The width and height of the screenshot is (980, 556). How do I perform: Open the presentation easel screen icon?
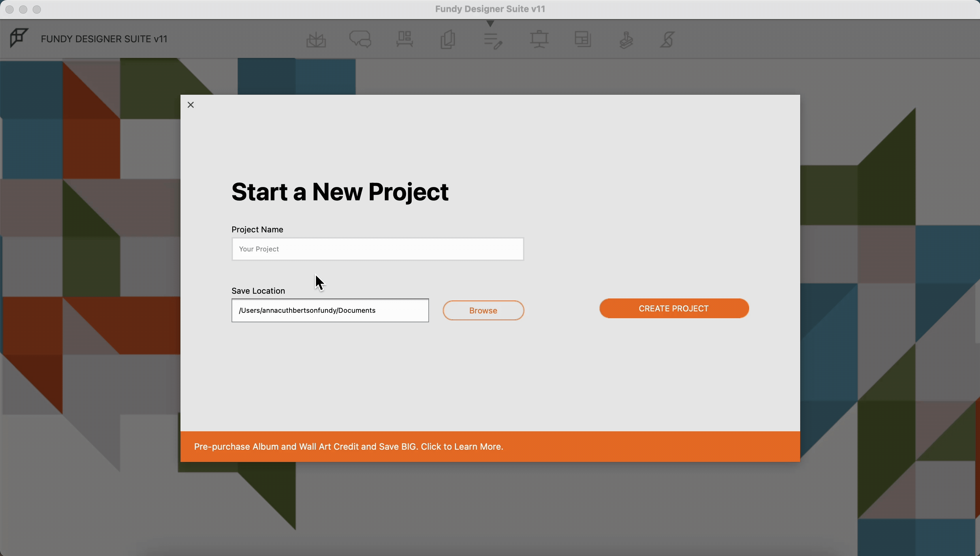(539, 39)
